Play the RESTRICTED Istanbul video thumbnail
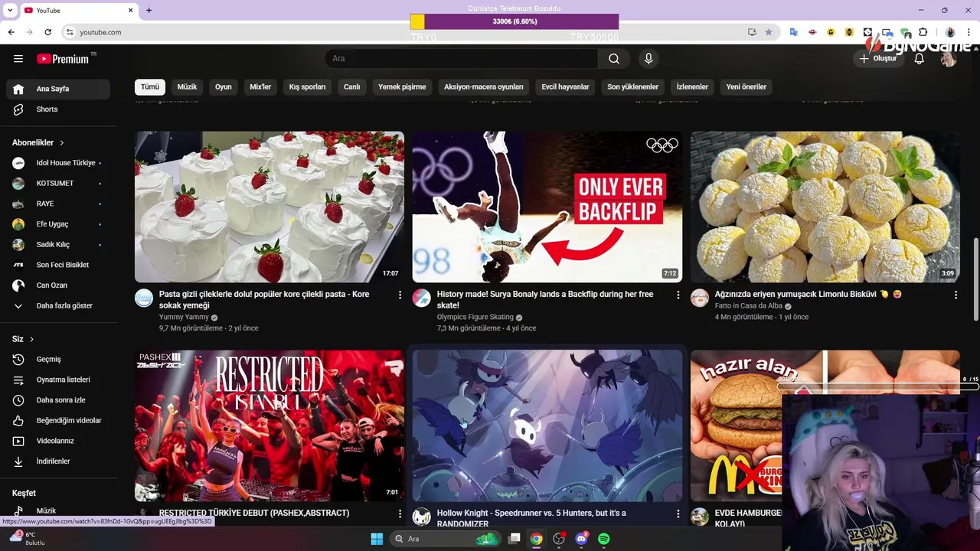Image resolution: width=980 pixels, height=551 pixels. point(269,425)
